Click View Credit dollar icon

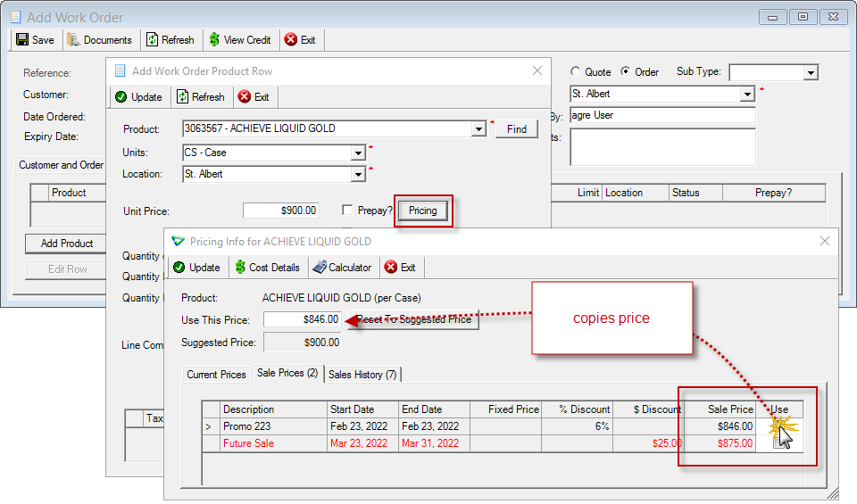pyautogui.click(x=214, y=40)
